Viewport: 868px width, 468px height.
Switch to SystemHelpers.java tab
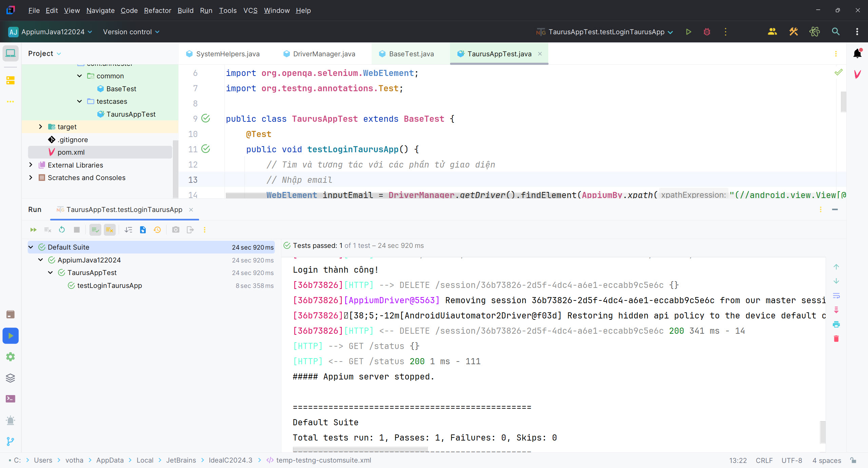[228, 54]
